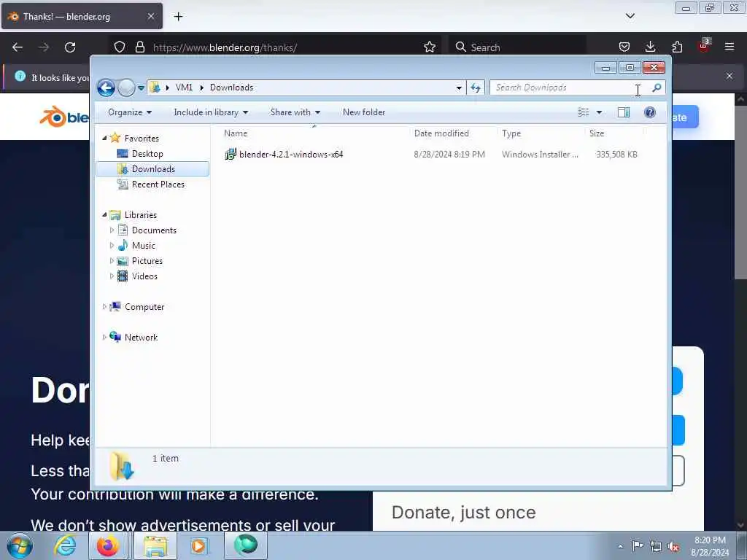Open Include in library menu

click(211, 112)
